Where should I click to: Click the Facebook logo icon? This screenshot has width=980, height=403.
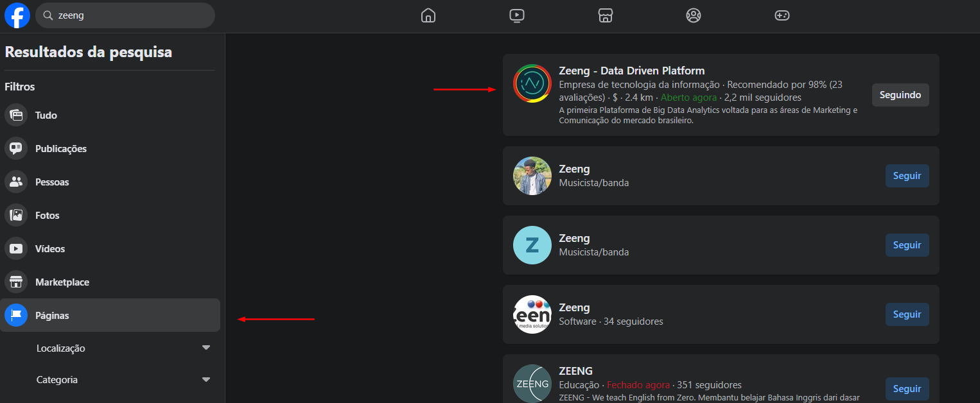tap(17, 15)
